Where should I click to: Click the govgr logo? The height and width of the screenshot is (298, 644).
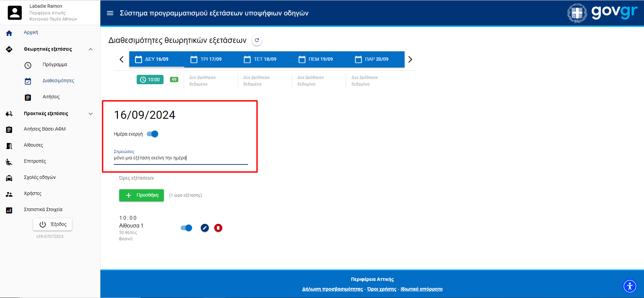pyautogui.click(x=602, y=13)
